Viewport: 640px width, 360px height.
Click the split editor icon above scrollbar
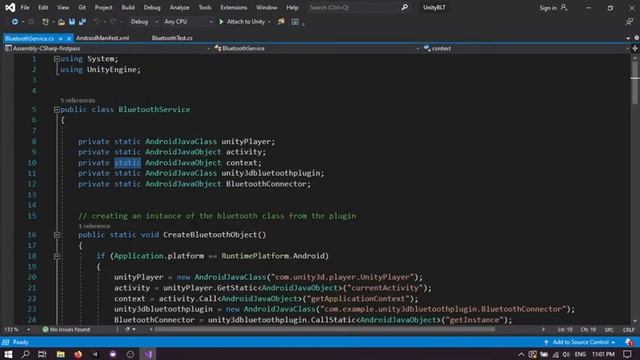tap(635, 49)
